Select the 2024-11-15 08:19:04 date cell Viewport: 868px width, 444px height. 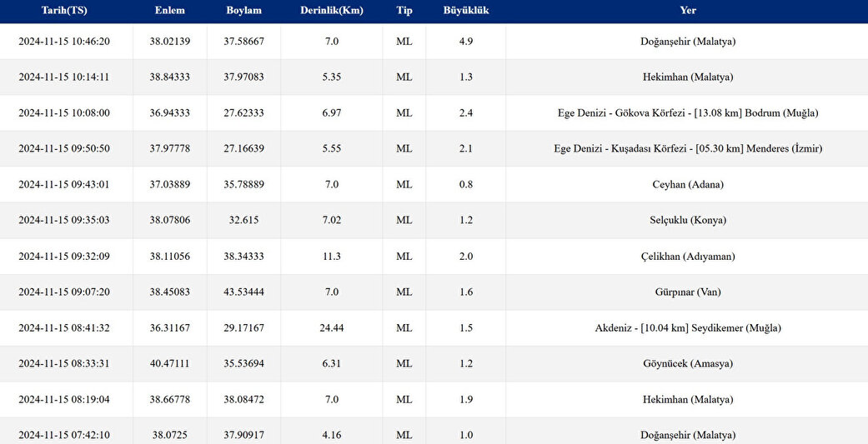(64, 399)
